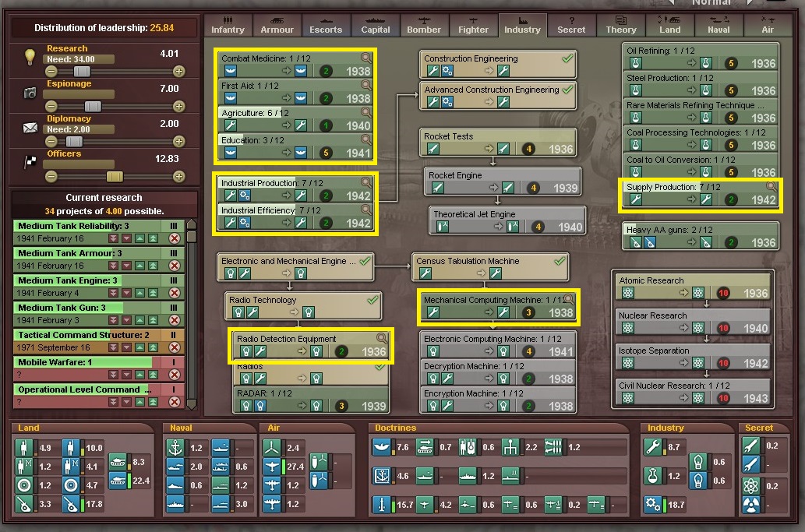Move Operational Level Command down one position
Viewport: 805px width, 532px height.
point(126,402)
